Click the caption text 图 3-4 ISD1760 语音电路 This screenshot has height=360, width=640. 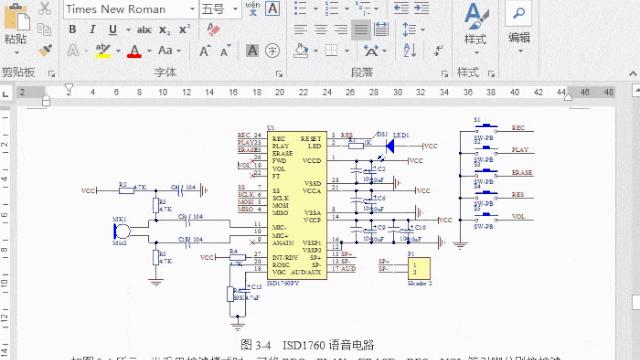pos(307,345)
